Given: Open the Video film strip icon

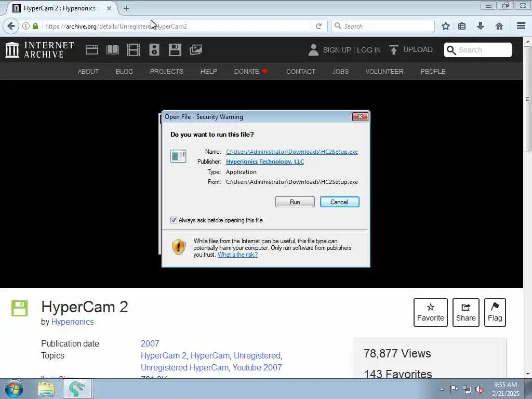Looking at the screenshot, I should pyautogui.click(x=134, y=50).
